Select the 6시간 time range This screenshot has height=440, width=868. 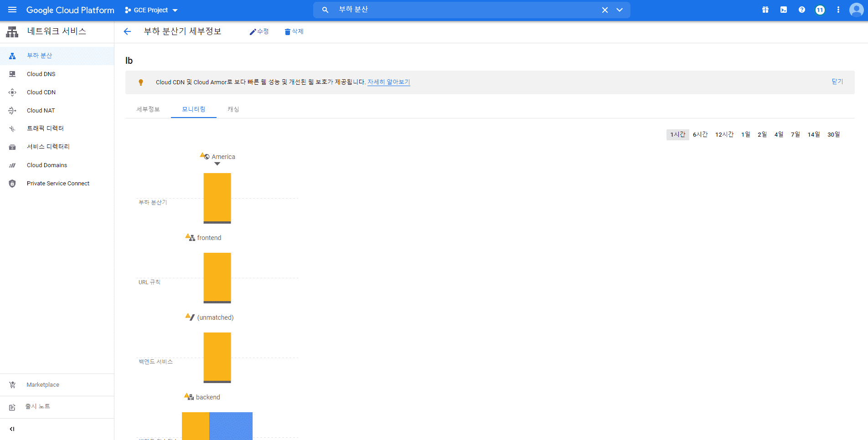700,134
